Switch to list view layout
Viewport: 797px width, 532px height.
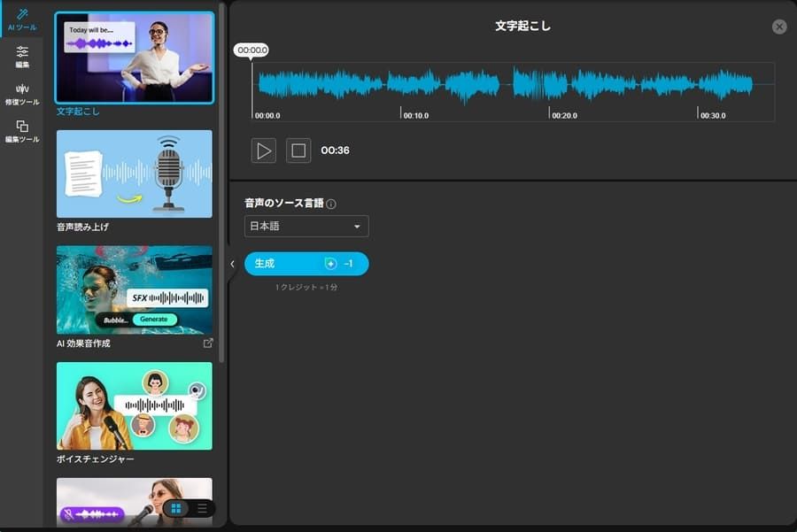click(202, 508)
